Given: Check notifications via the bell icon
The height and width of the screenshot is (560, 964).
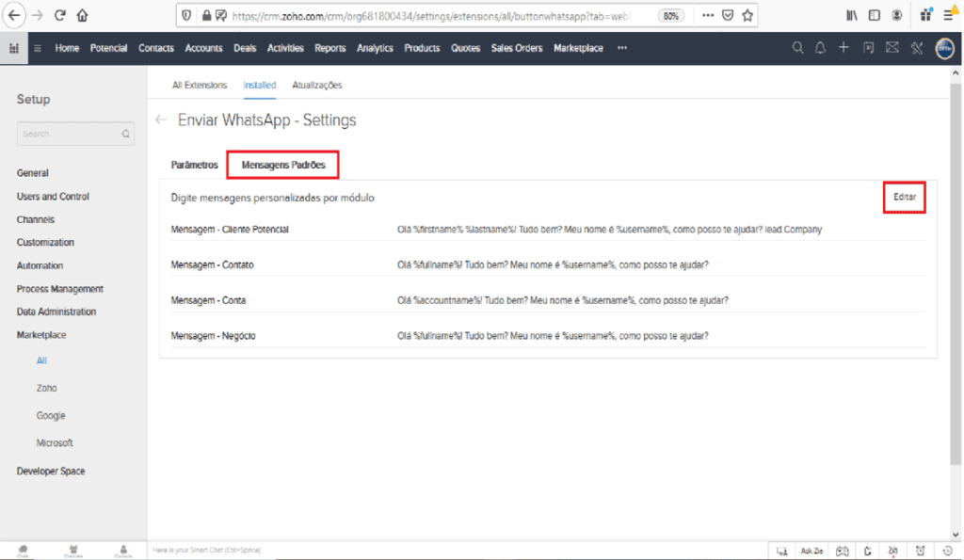Looking at the screenshot, I should 820,48.
